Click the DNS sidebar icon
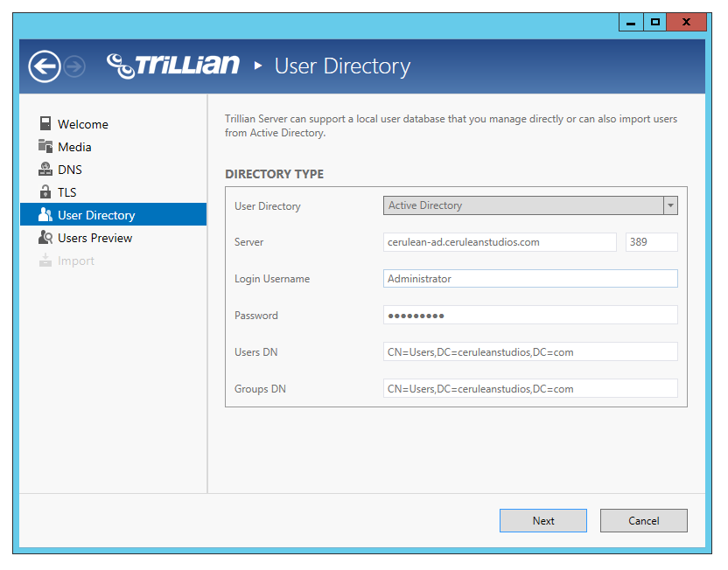Screen dimensions: 728x570 pos(45,169)
